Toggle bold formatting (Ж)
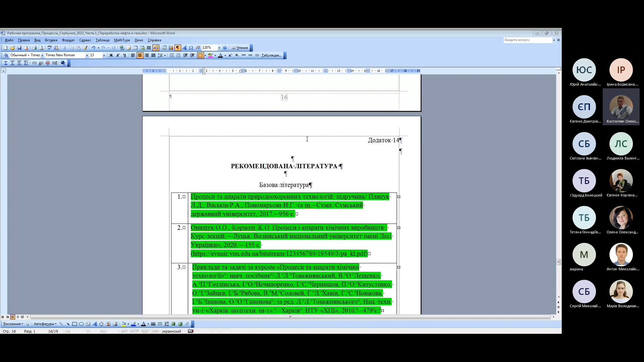 (111, 55)
